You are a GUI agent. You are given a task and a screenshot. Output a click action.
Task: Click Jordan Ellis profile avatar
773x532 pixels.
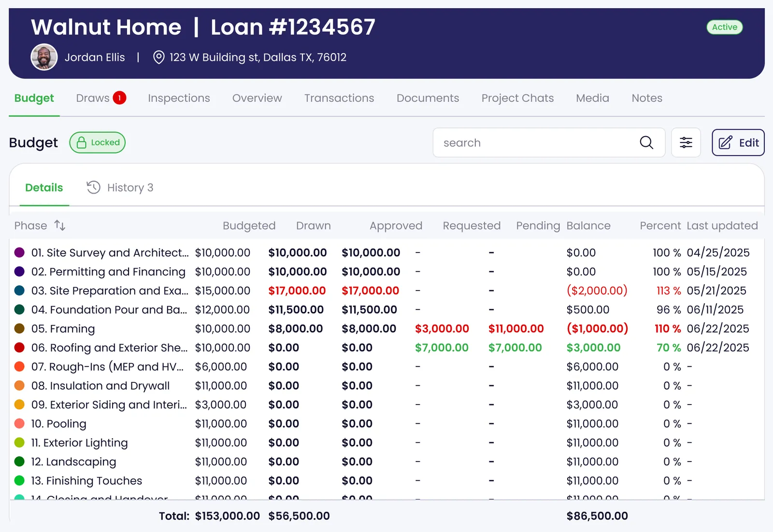pos(44,57)
